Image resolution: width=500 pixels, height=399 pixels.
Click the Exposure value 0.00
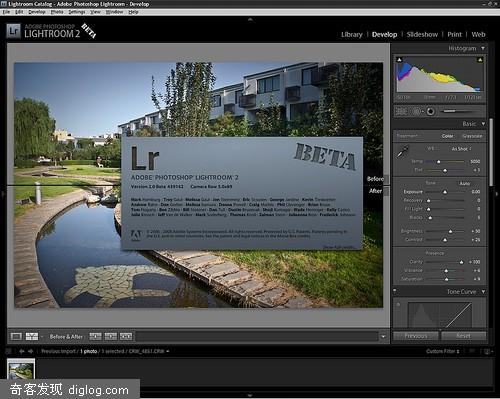pos(476,192)
